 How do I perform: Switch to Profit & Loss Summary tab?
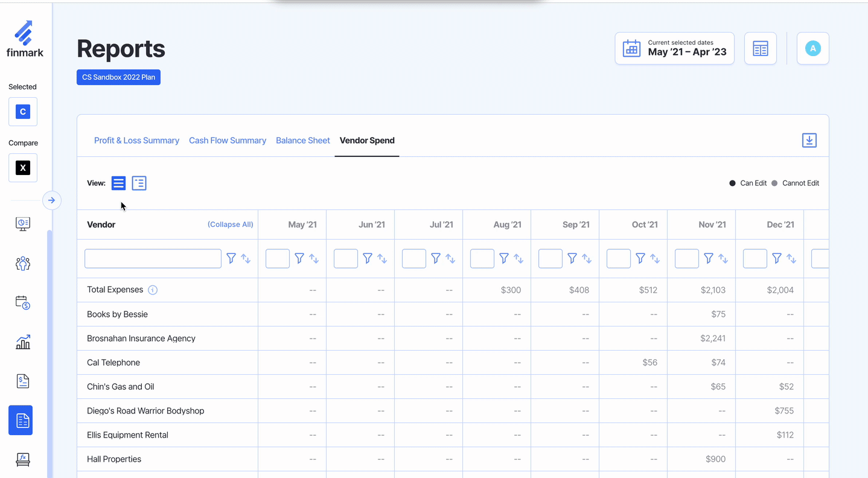coord(136,141)
